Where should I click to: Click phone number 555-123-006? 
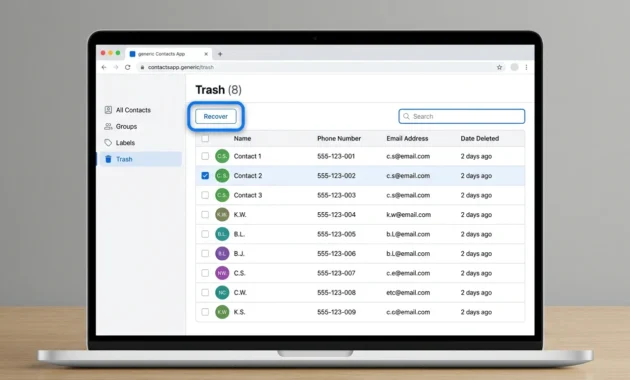[336, 253]
